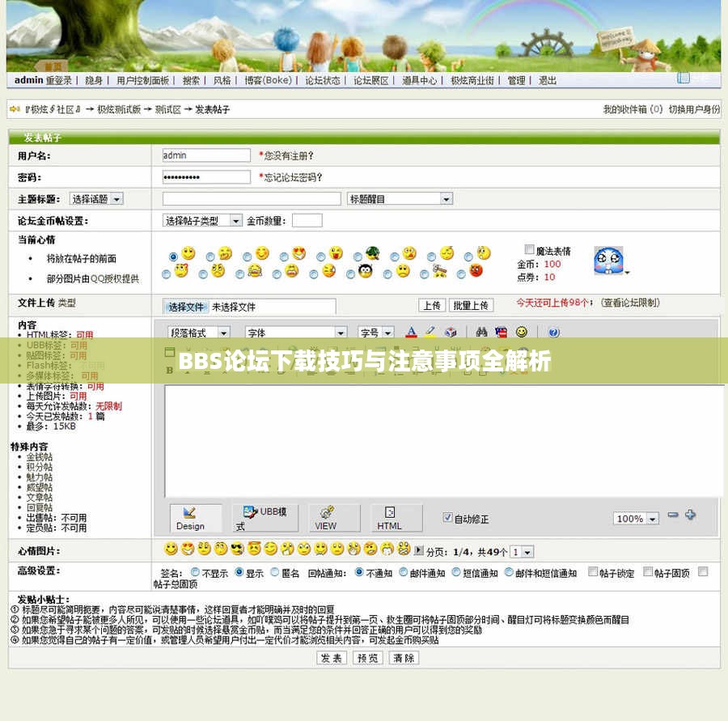Click 退出 to log out
728x721 pixels.
click(548, 80)
